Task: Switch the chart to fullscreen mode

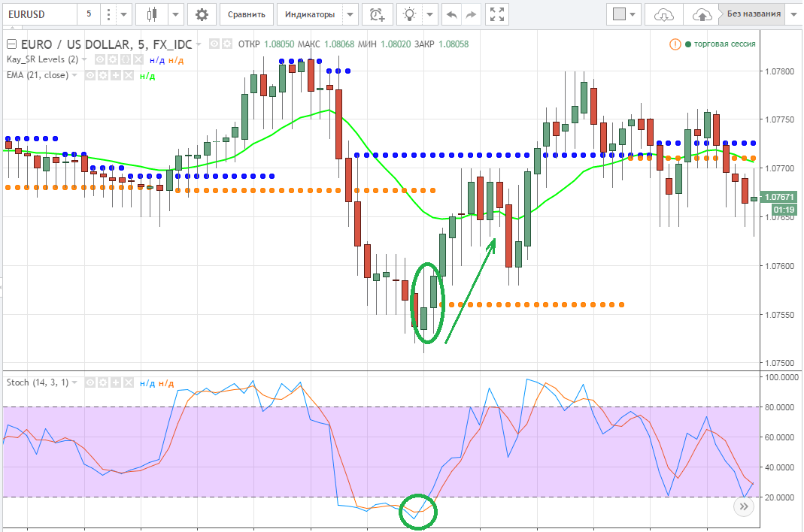Action: tap(496, 14)
